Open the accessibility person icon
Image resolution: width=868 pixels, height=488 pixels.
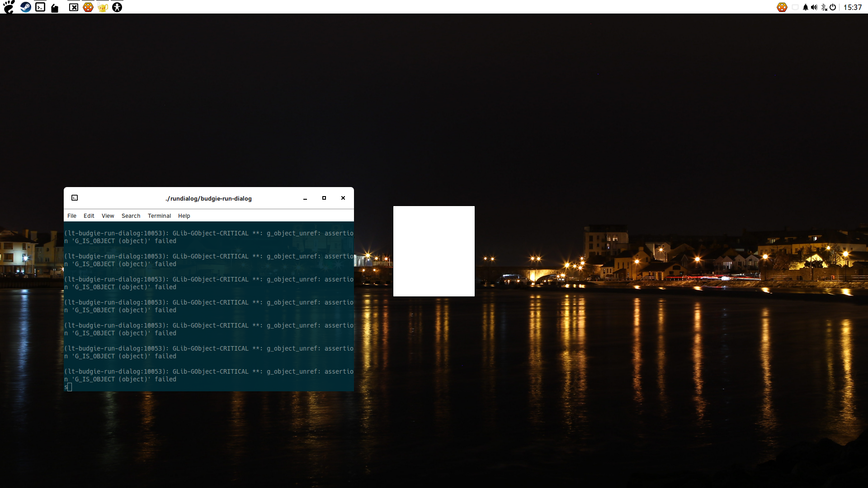click(117, 7)
